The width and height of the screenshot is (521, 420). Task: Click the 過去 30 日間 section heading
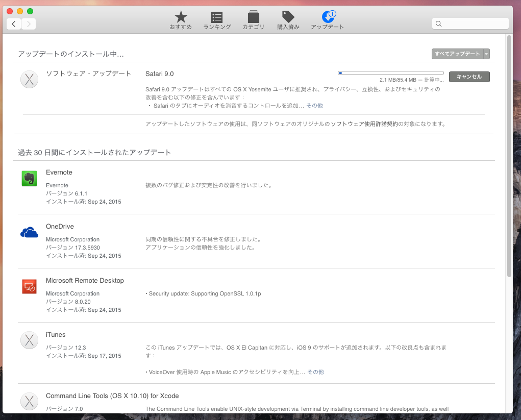[94, 153]
